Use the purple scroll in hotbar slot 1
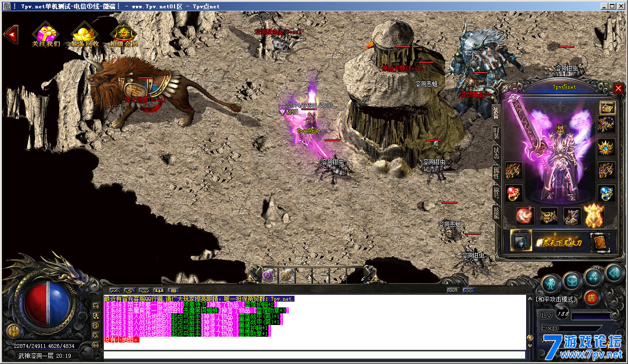The width and height of the screenshot is (628, 364). coord(269,275)
